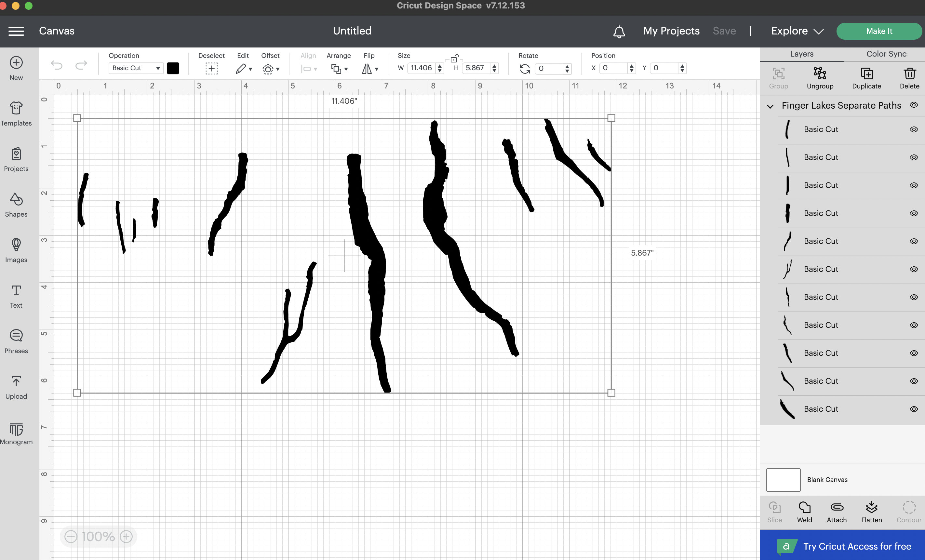Click the Canvas label
This screenshot has width=925, height=560.
(57, 31)
